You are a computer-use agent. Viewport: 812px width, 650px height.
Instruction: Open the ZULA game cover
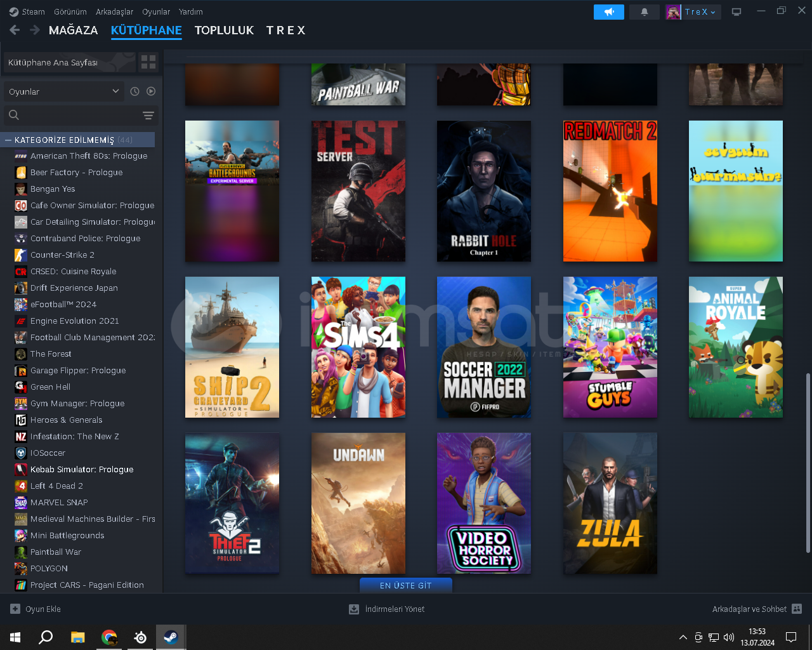(x=610, y=503)
